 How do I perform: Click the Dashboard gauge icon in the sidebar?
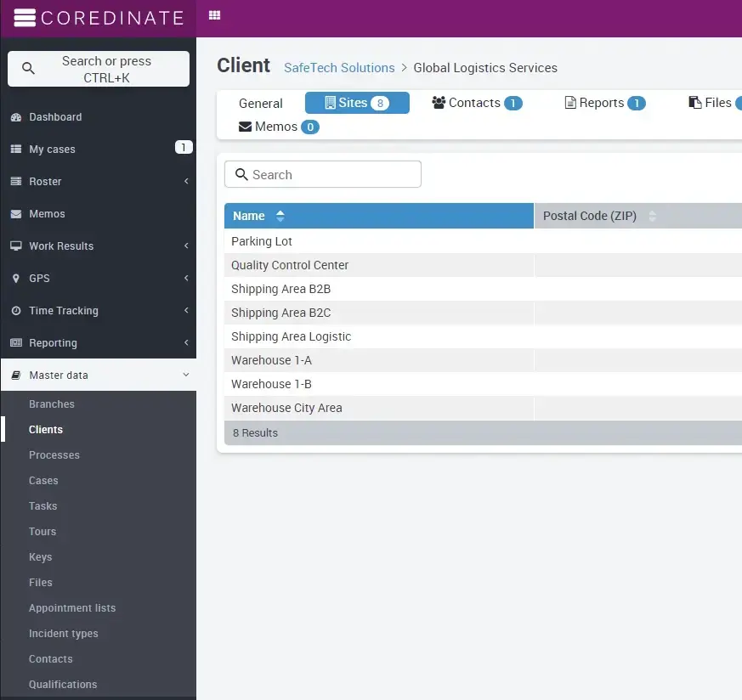(15, 117)
